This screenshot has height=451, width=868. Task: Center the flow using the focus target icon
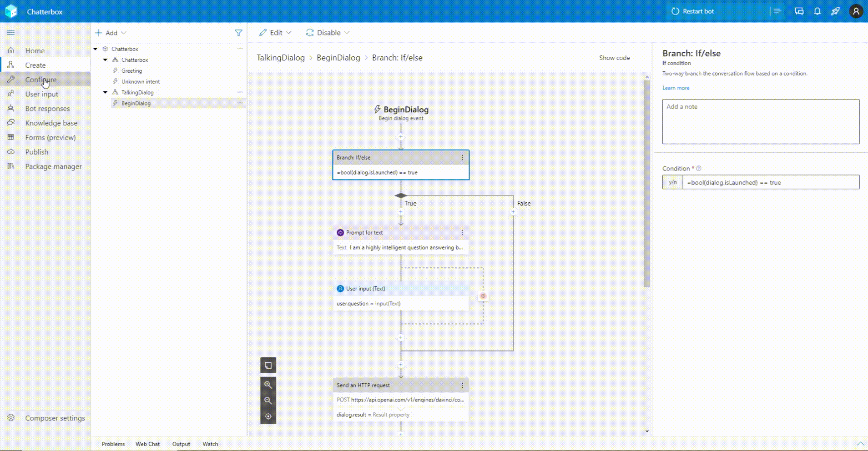click(x=268, y=416)
